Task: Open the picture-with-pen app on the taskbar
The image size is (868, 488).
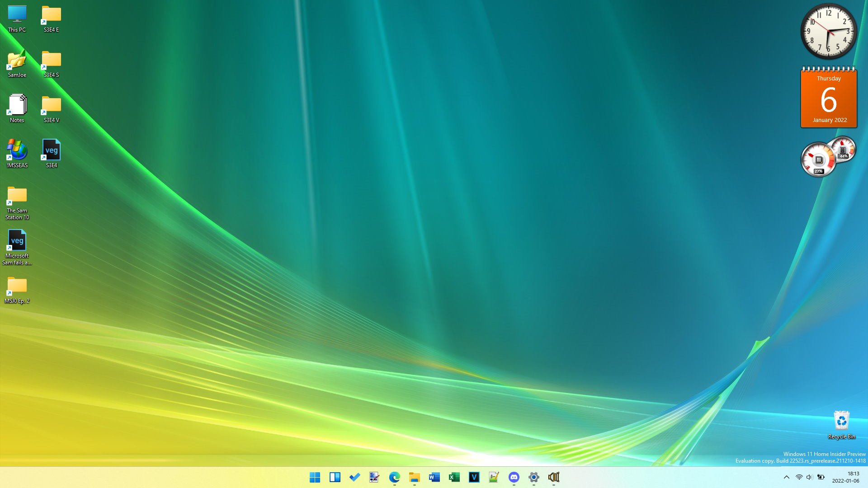Action: 375,477
